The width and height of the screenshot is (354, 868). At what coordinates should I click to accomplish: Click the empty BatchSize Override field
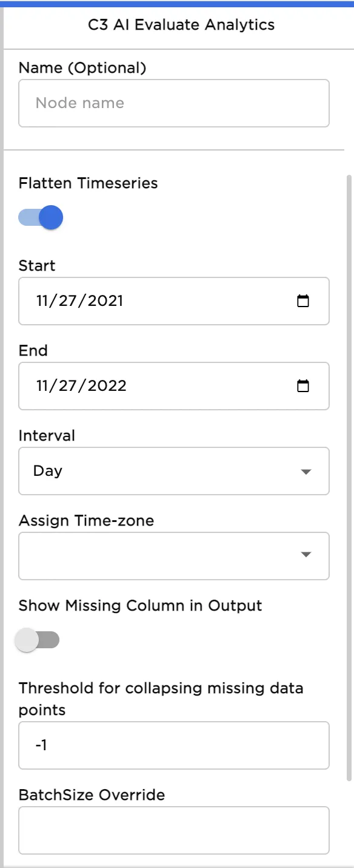(174, 830)
